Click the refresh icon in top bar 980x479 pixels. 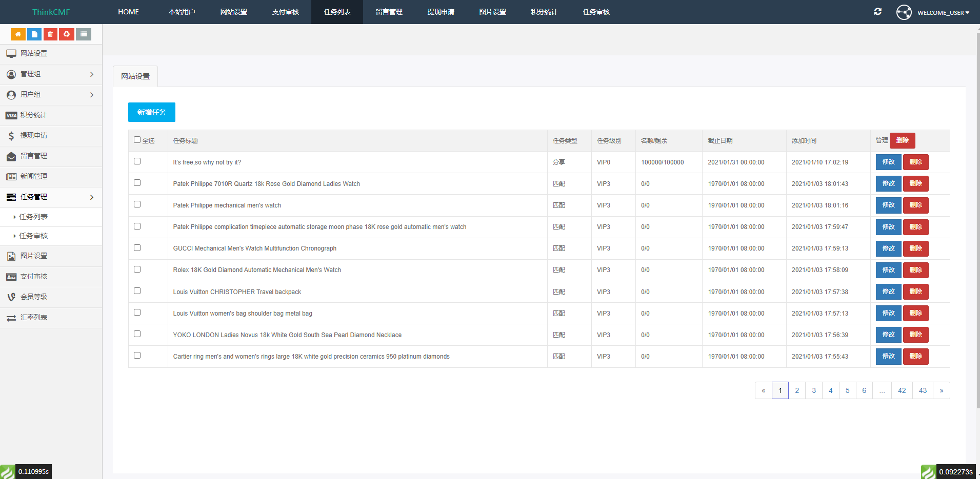(x=877, y=12)
